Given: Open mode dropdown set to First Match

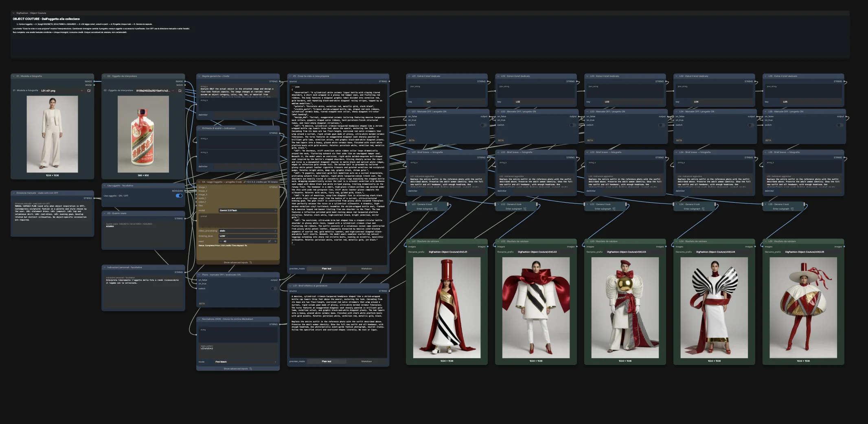Looking at the screenshot, I should click(x=245, y=362).
